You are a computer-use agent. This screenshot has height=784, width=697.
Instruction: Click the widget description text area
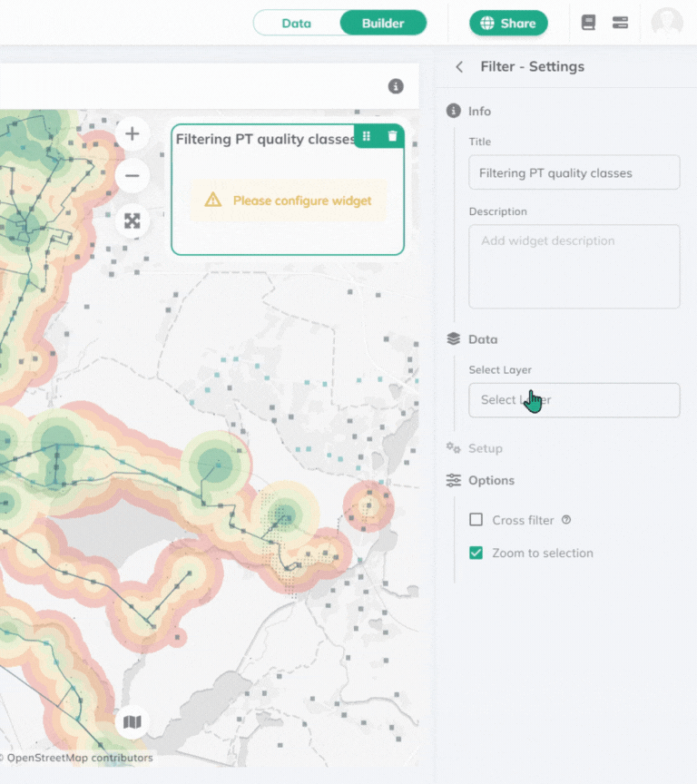click(x=574, y=266)
